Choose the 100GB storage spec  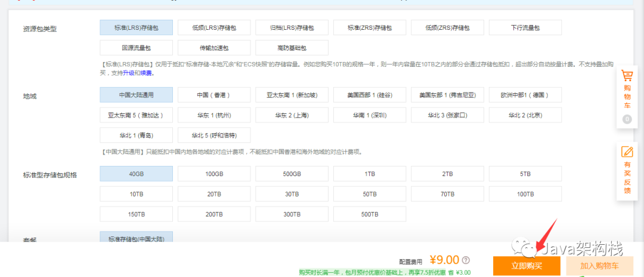(x=214, y=174)
